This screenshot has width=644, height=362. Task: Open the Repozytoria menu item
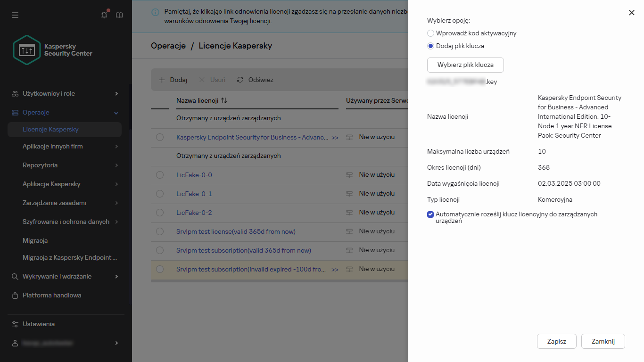pos(40,165)
